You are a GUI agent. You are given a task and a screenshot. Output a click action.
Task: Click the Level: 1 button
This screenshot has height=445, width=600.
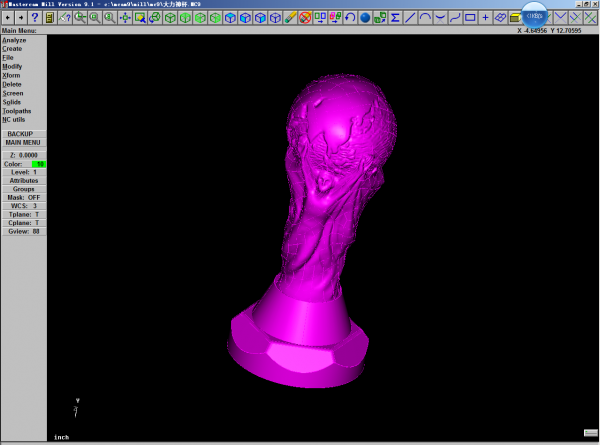coord(24,172)
